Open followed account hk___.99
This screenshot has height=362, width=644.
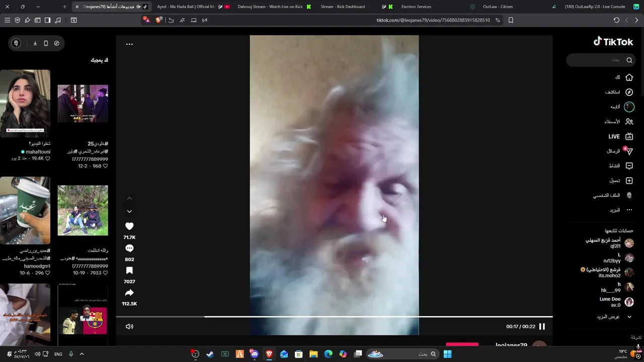[617, 287]
